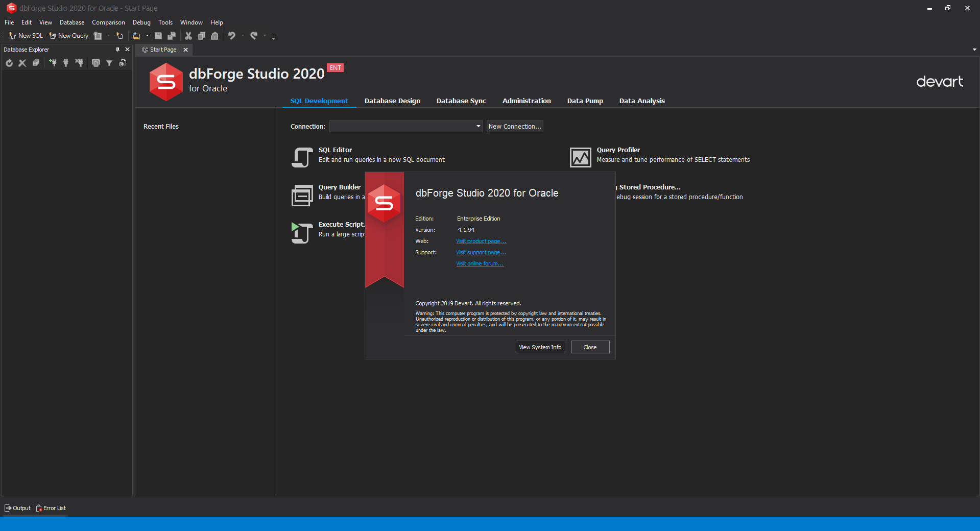Click the View System Info button
Viewport: 980px width, 531px height.
[x=540, y=347]
